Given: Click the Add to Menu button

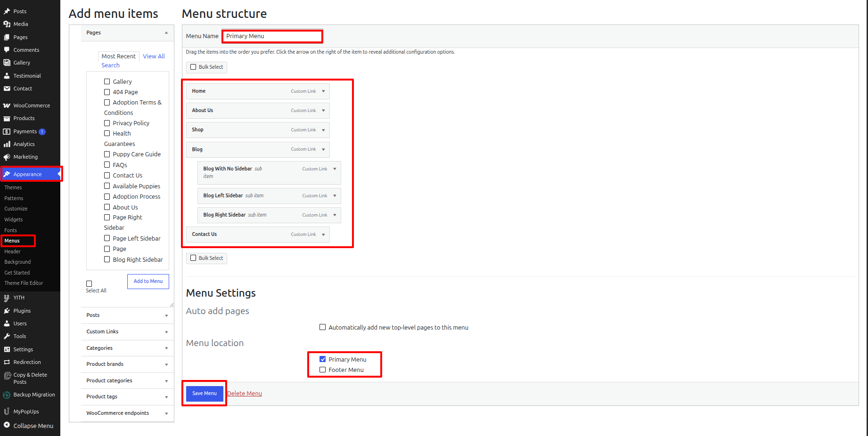Looking at the screenshot, I should tap(148, 281).
